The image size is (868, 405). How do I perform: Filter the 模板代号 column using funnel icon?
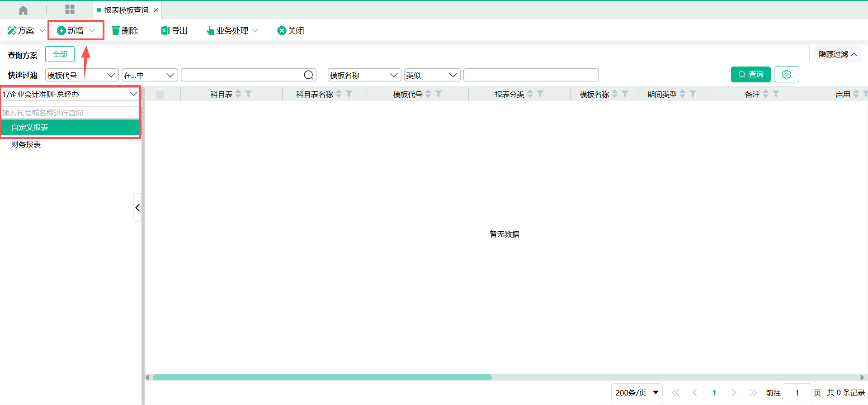pyautogui.click(x=439, y=94)
